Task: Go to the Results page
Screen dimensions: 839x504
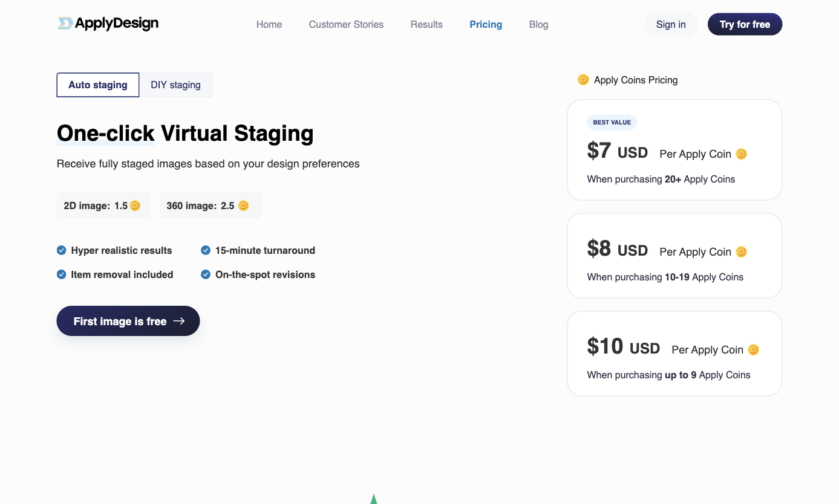Action: tap(426, 24)
